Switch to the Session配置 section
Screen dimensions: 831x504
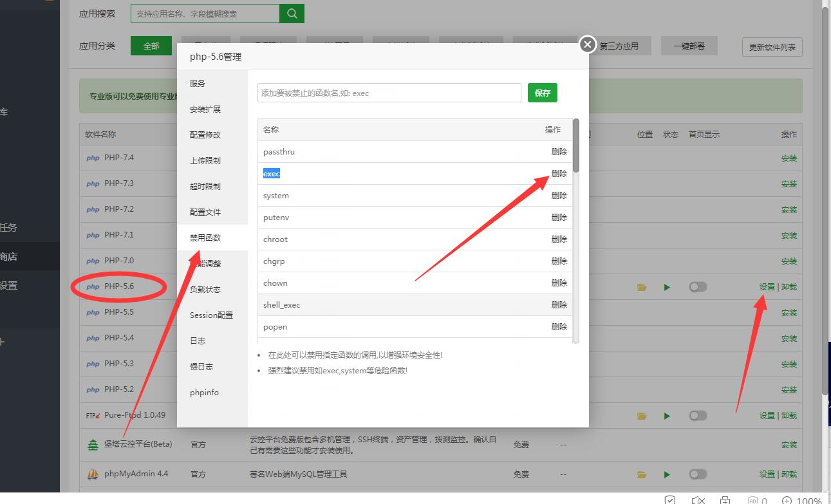pyautogui.click(x=211, y=315)
